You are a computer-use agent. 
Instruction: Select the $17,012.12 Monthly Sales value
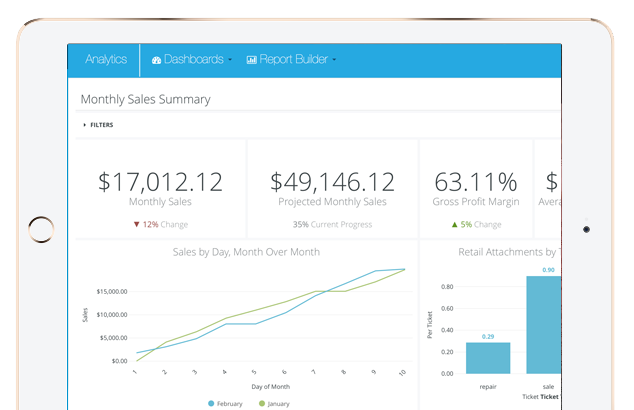[161, 182]
